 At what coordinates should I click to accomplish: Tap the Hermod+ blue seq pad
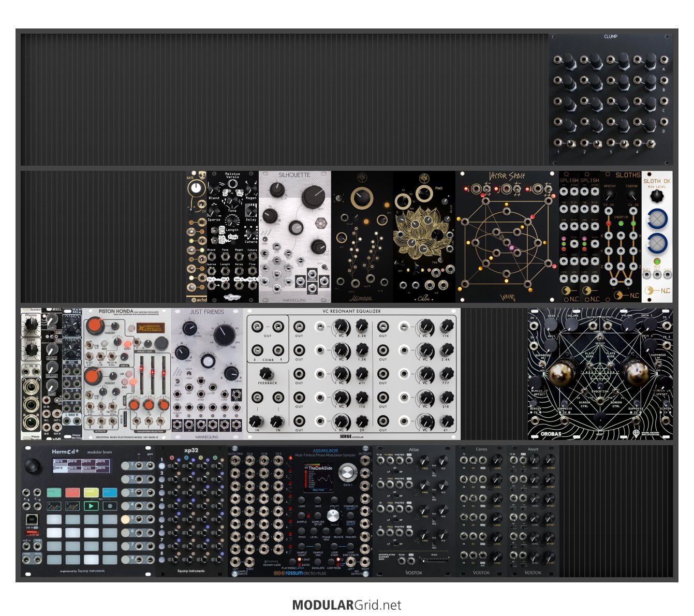click(110, 492)
